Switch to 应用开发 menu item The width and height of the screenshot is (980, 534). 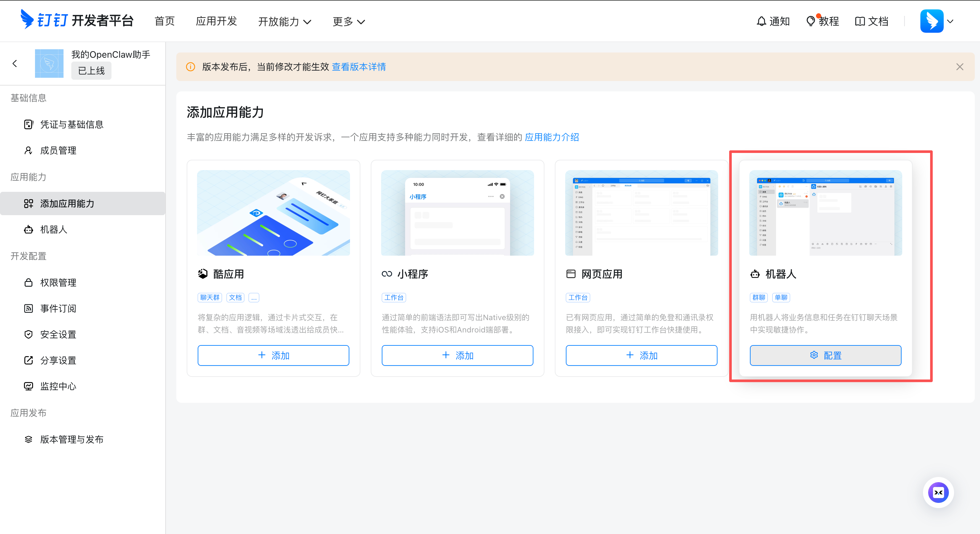point(216,22)
